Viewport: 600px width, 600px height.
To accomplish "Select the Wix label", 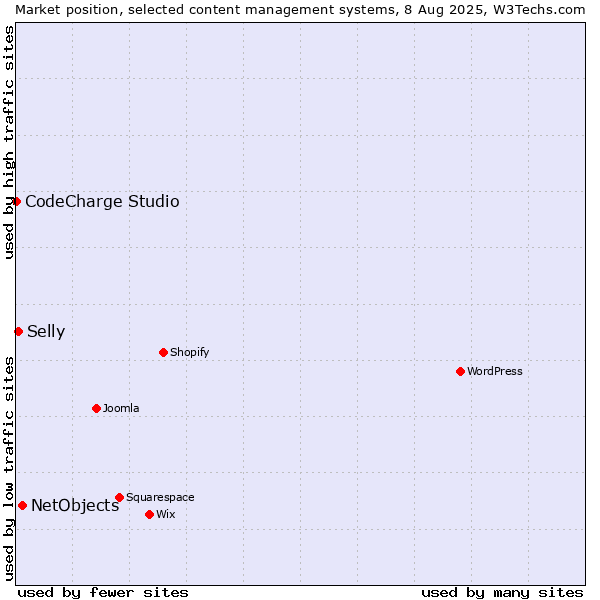I will (166, 515).
